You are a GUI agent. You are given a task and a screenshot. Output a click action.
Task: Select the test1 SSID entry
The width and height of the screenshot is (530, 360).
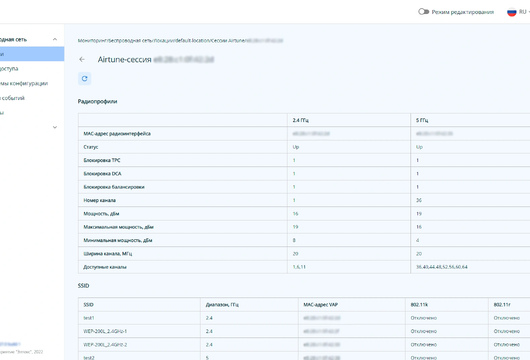click(89, 318)
